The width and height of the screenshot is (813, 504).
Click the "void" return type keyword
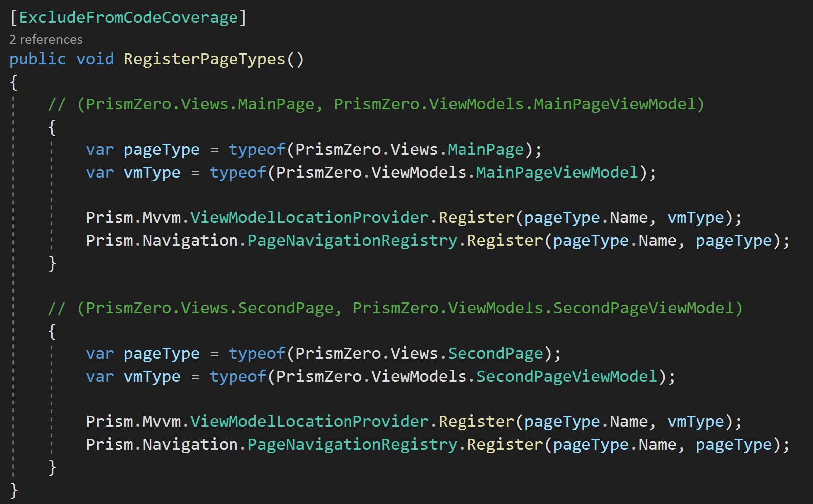tap(95, 59)
